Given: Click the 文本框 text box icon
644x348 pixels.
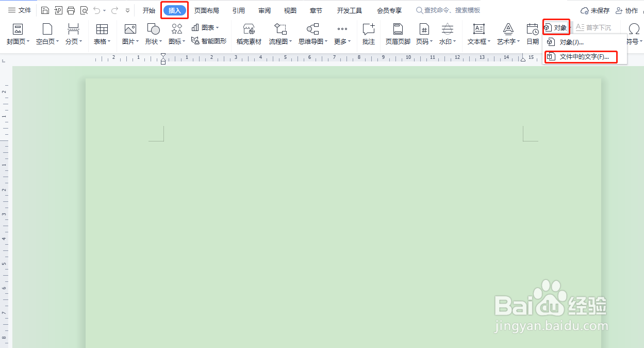Looking at the screenshot, I should (479, 29).
